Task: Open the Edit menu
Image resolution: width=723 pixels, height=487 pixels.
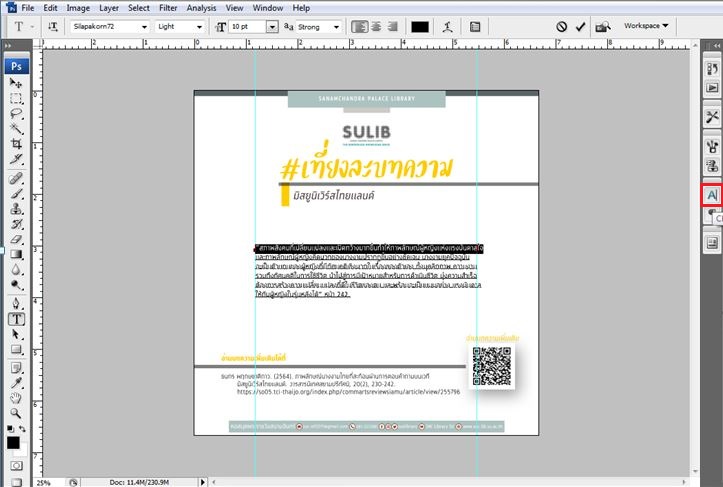Action: pos(50,8)
